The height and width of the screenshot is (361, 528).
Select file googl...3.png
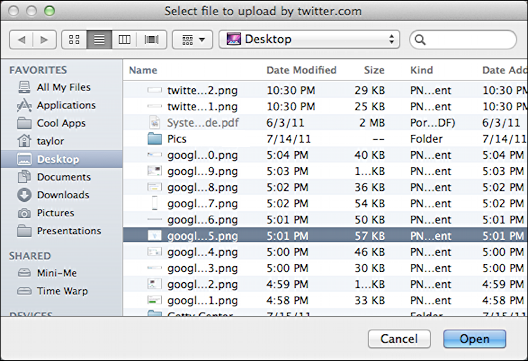point(325,268)
